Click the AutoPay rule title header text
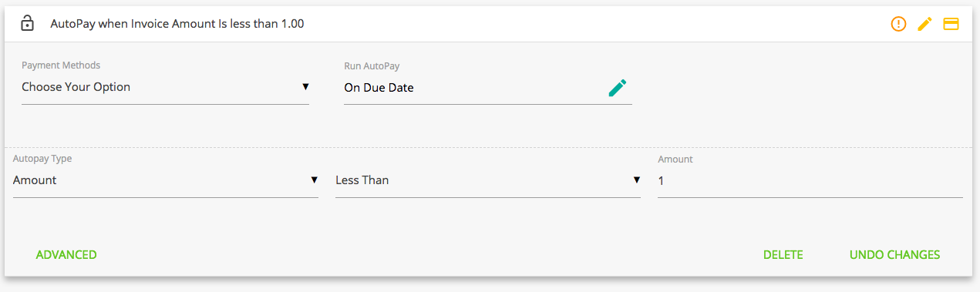This screenshot has width=980, height=292. click(177, 24)
